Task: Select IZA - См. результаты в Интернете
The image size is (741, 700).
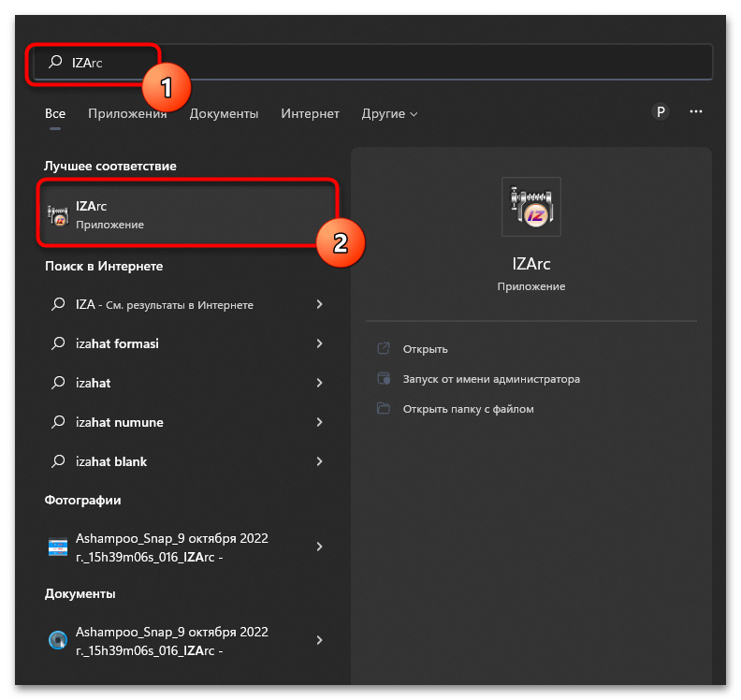Action: [165, 305]
